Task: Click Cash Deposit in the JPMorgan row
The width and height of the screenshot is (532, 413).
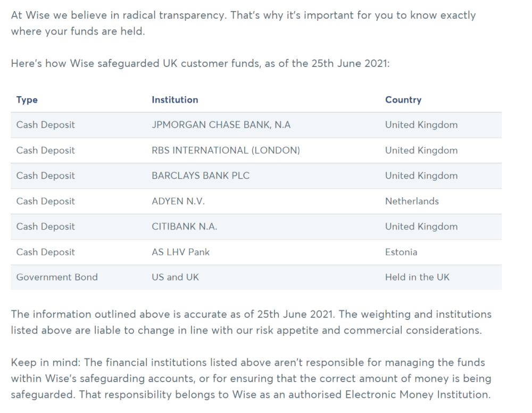Action: [x=46, y=125]
